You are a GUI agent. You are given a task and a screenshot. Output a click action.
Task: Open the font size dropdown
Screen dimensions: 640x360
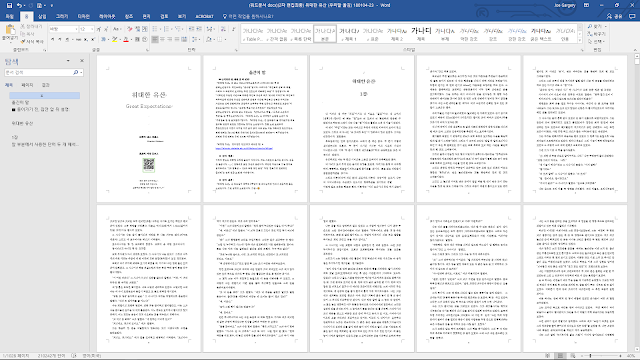92,29
